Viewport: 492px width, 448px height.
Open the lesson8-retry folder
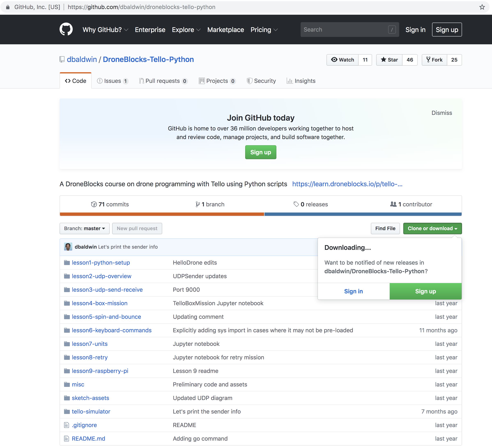click(x=90, y=357)
